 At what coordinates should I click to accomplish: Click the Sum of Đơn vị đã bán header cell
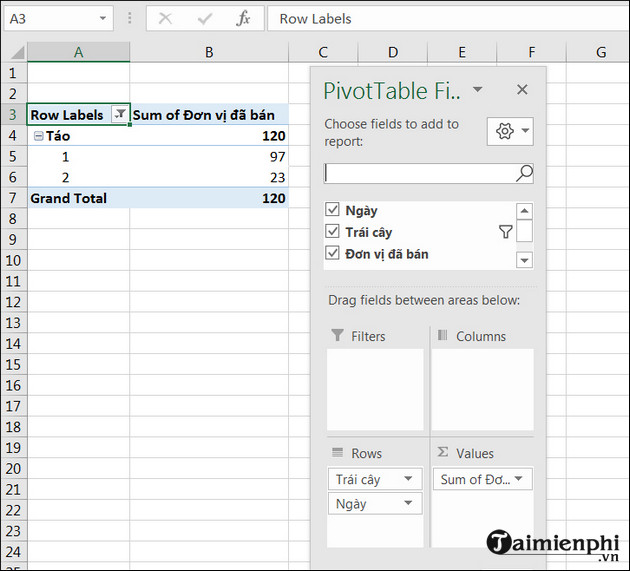coord(209,115)
